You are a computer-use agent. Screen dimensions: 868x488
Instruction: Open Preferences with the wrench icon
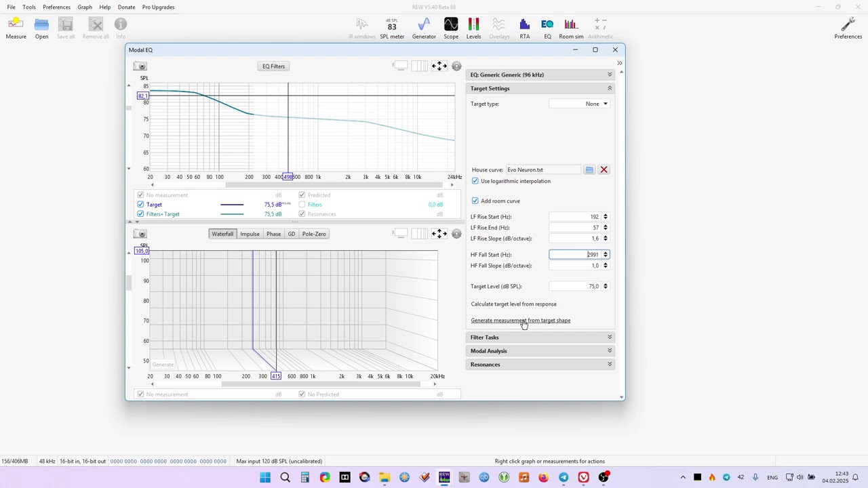coord(848,28)
